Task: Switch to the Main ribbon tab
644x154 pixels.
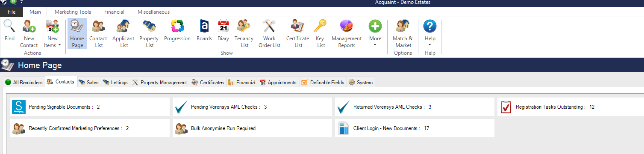Action: 35,12
